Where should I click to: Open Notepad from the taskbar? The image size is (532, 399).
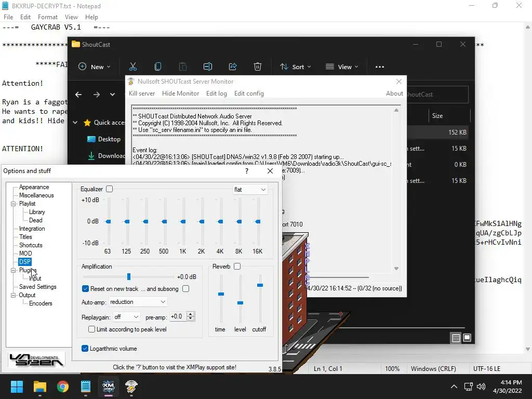(86, 387)
